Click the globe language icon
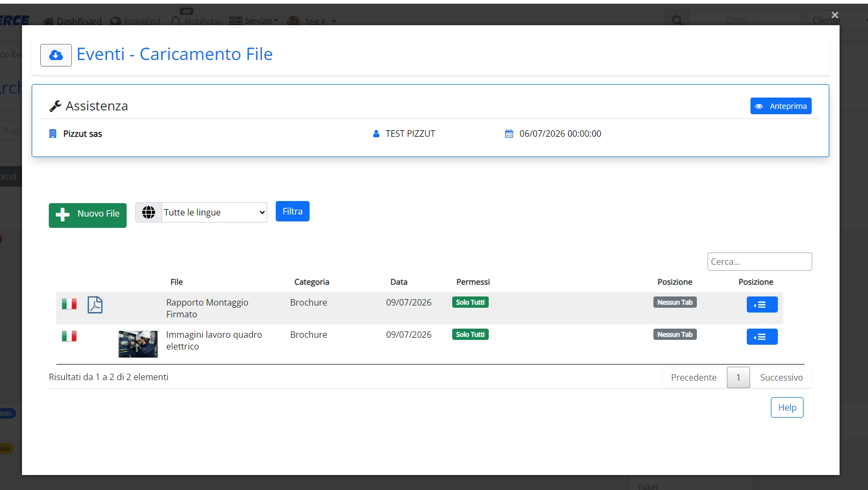 click(x=149, y=212)
